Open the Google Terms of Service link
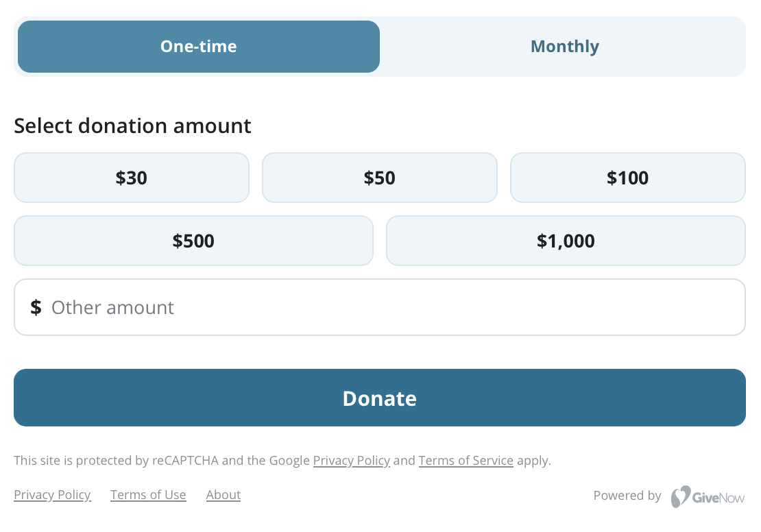Image resolution: width=761 pixels, height=532 pixels. pos(466,460)
